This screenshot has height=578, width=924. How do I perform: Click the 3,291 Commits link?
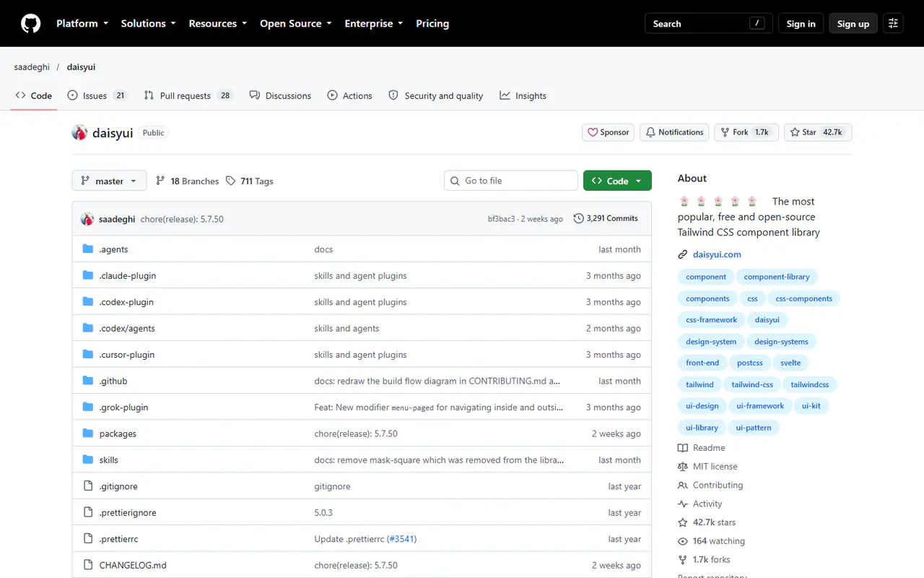click(606, 218)
